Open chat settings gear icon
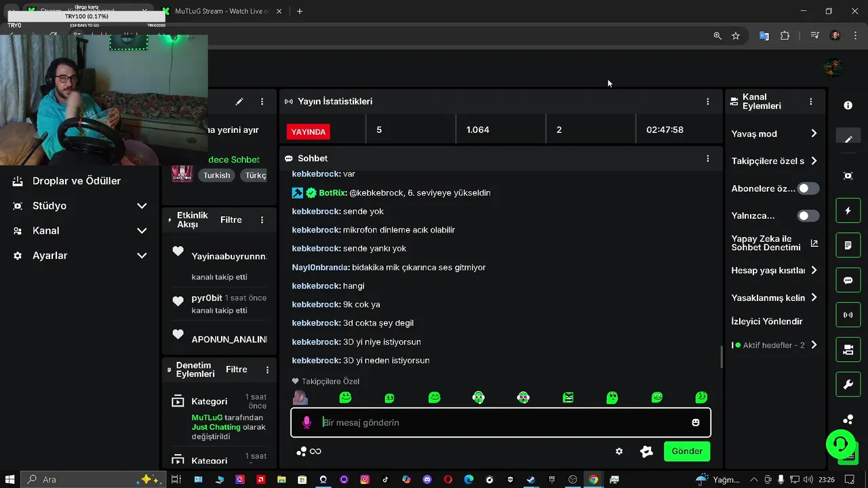The width and height of the screenshot is (868, 488). point(619,451)
